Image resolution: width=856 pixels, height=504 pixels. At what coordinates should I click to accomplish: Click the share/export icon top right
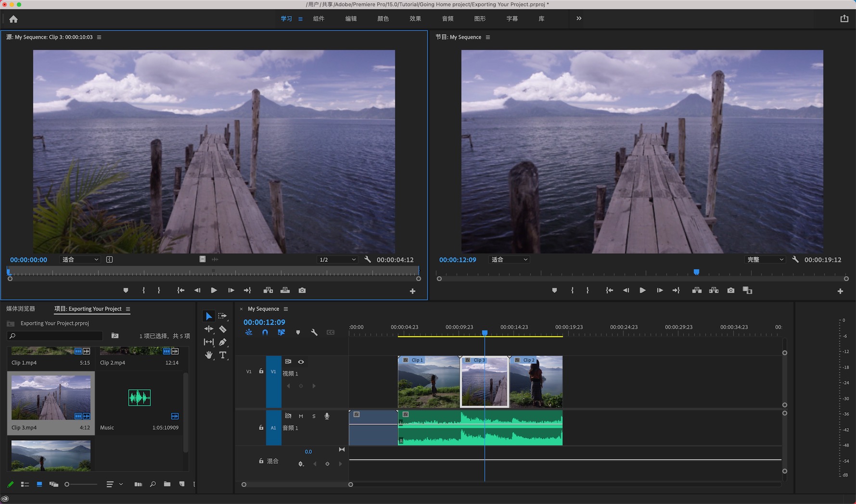[x=844, y=18]
